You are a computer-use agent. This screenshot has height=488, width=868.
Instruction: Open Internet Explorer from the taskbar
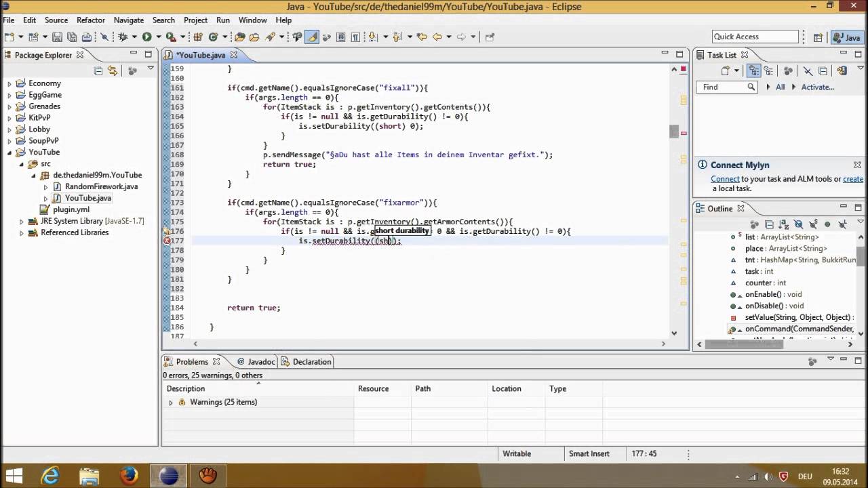coord(50,475)
